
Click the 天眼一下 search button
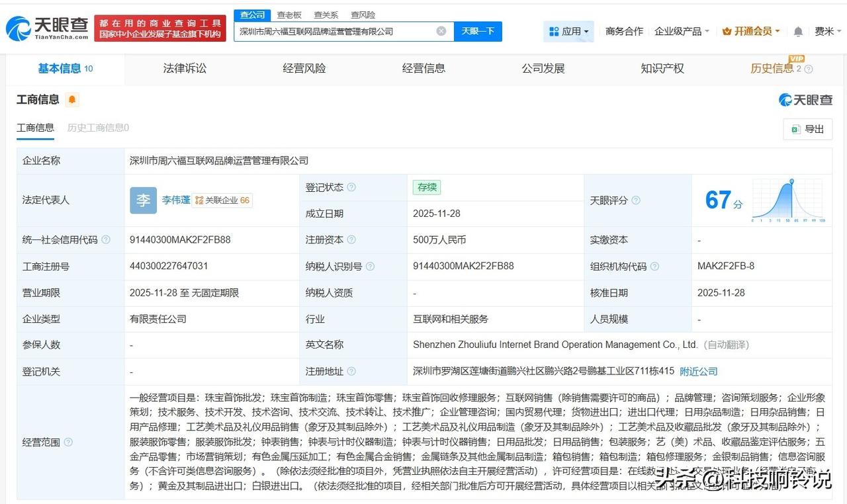(x=478, y=31)
